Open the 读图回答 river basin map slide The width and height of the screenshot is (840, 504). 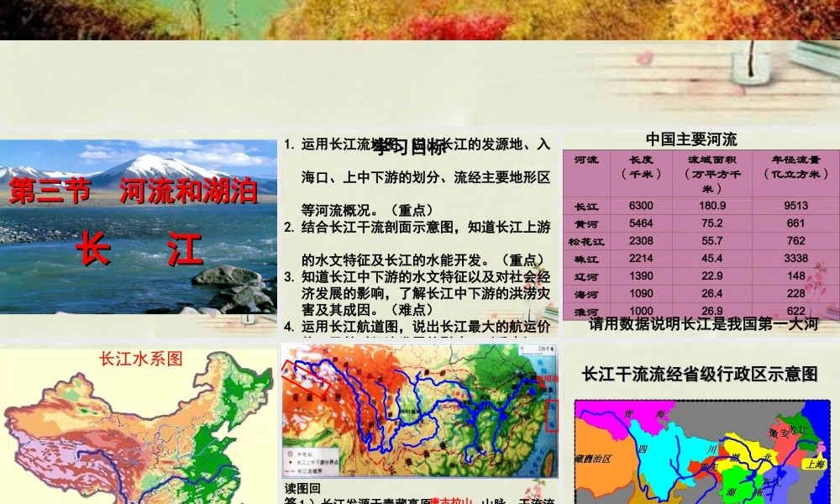(x=420, y=423)
